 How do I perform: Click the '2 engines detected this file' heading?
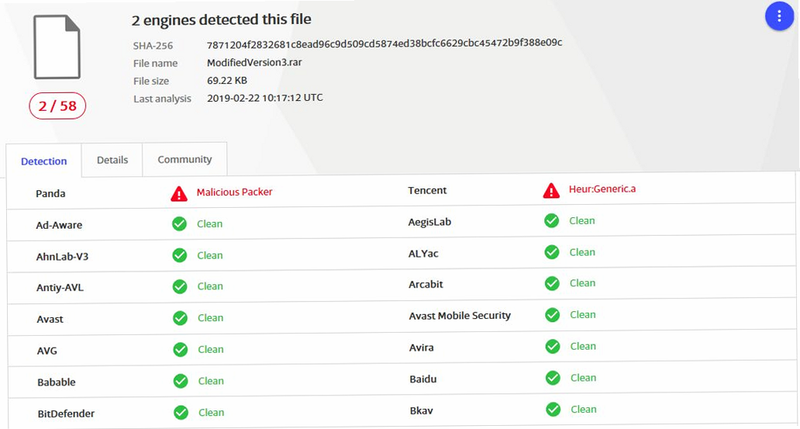click(221, 20)
